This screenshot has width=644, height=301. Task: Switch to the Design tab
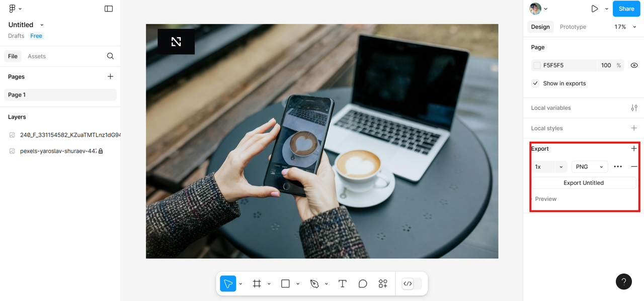[x=540, y=27]
